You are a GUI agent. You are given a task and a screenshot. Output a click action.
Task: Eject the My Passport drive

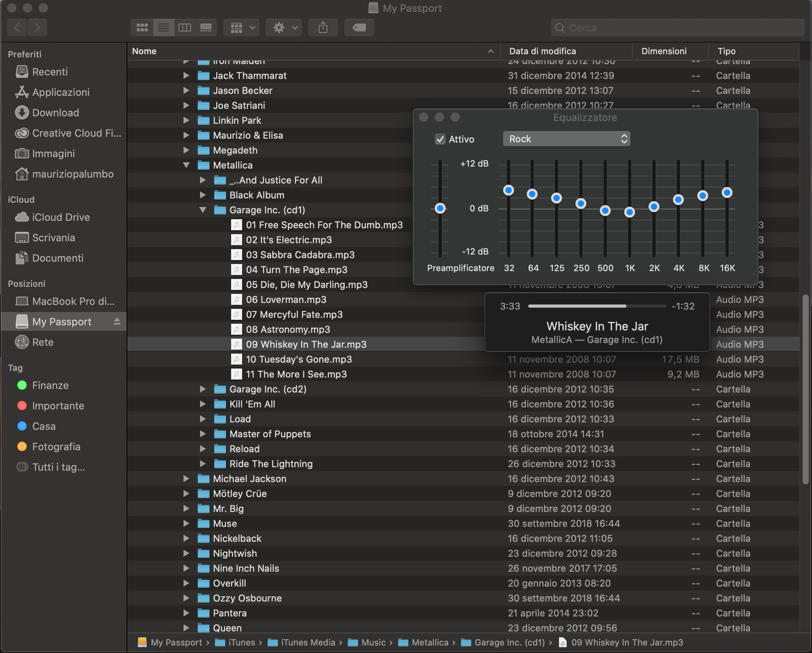[x=117, y=322]
